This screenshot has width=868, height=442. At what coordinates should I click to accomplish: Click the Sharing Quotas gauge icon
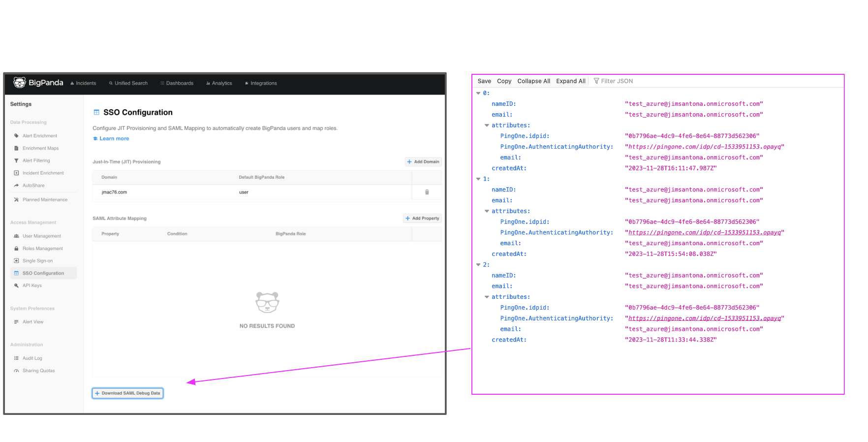[16, 371]
